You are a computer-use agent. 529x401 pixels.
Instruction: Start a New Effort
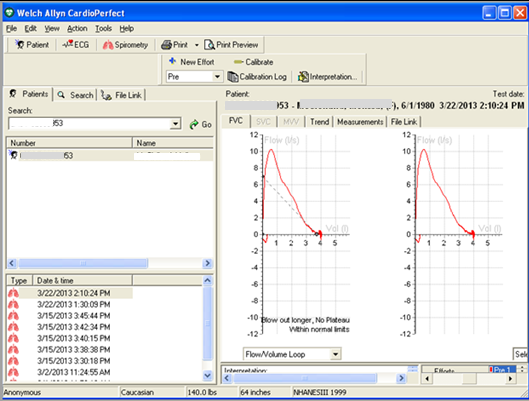(x=192, y=62)
